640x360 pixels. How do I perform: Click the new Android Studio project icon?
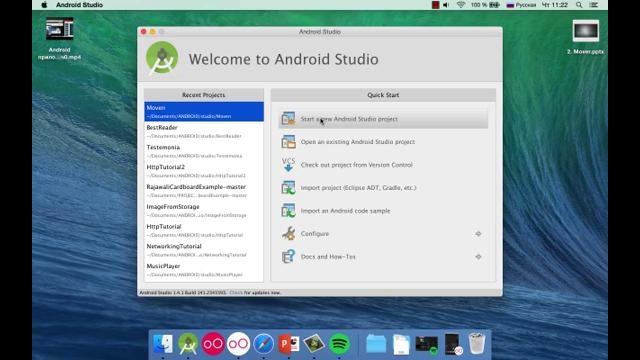(288, 119)
